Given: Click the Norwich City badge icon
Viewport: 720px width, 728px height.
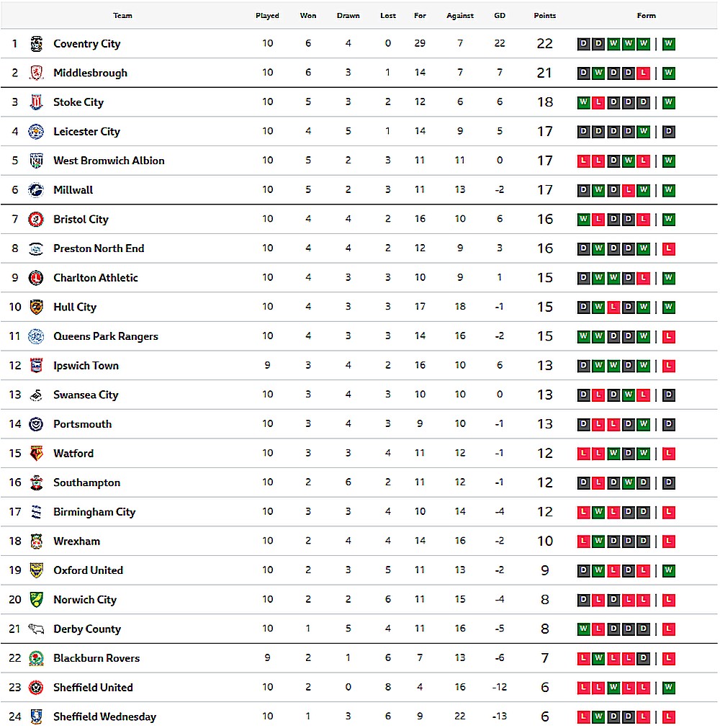Looking at the screenshot, I should point(36,600).
